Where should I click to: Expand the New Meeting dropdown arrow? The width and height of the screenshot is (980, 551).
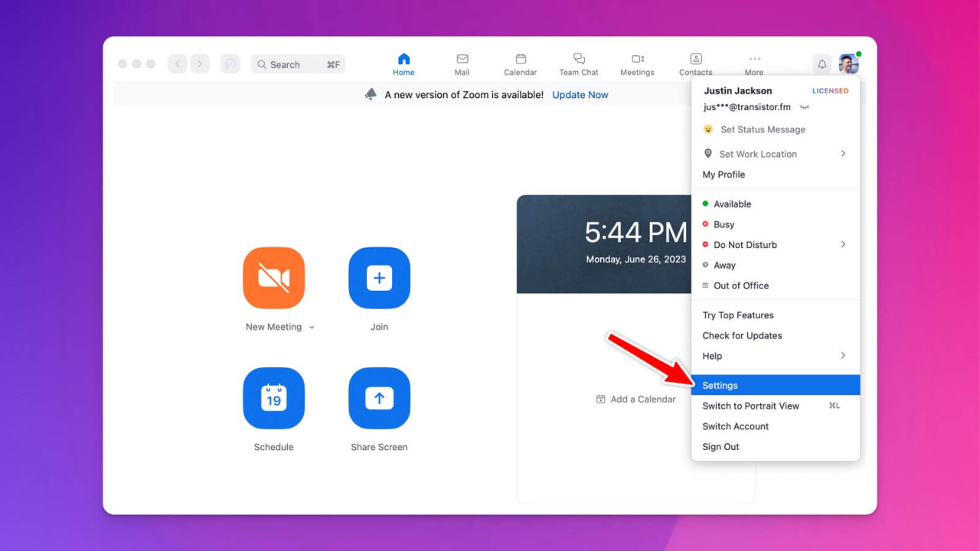312,328
